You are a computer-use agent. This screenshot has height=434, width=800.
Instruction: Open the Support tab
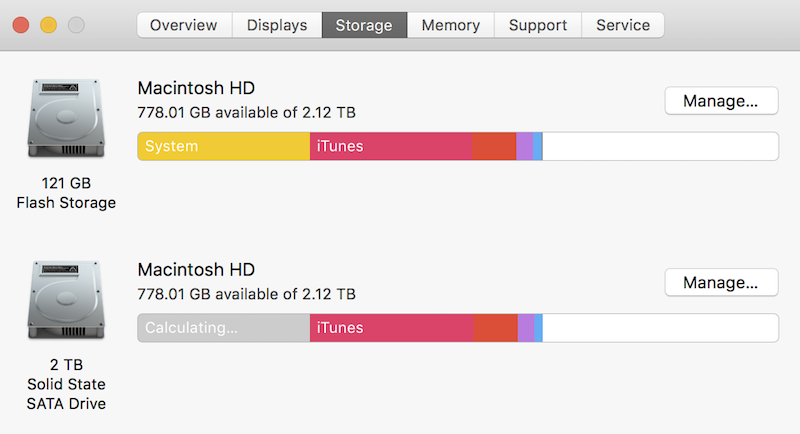(x=538, y=25)
